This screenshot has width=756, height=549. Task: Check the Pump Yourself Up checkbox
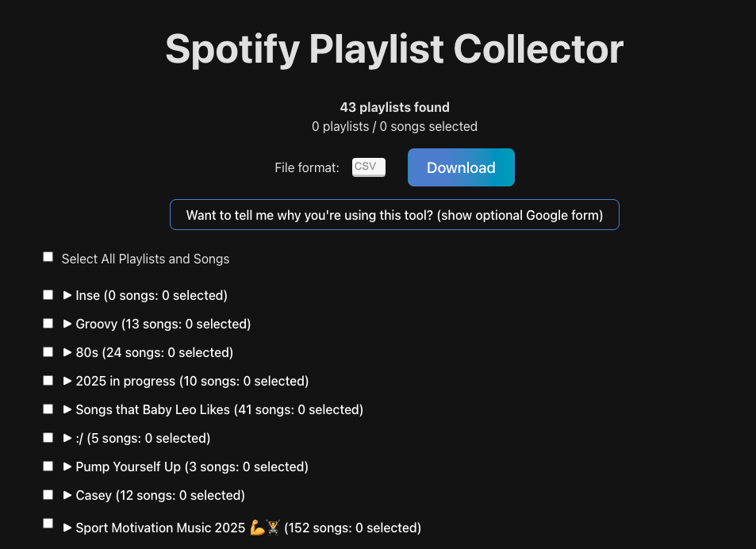click(x=48, y=466)
